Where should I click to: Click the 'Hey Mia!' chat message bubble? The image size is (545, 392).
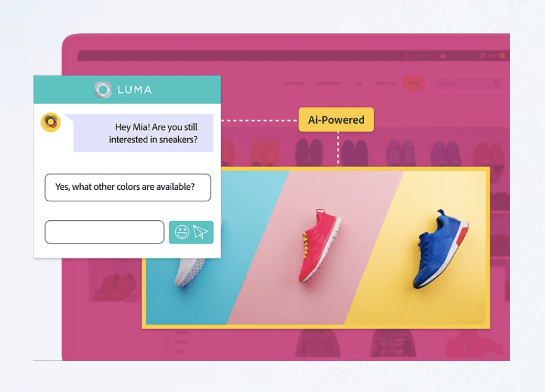click(x=143, y=133)
